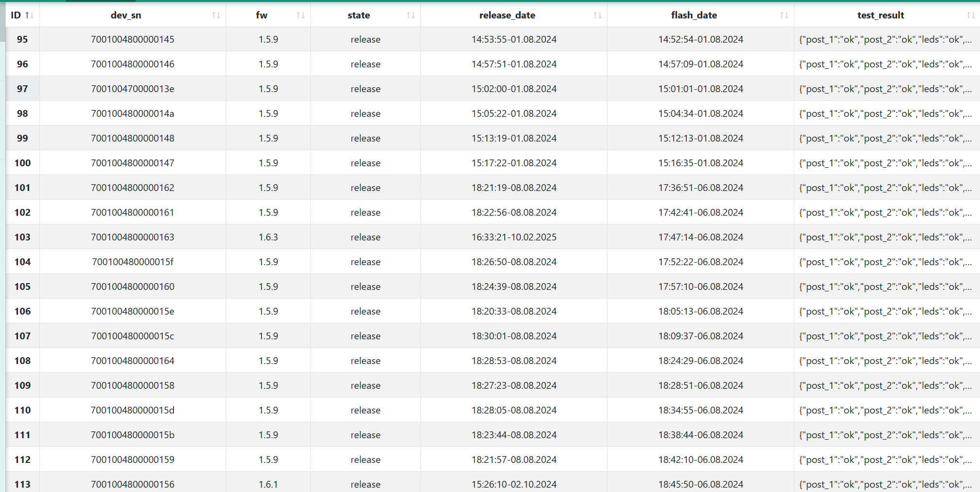Screen dimensions: 980x492
Task: Click release date 18:21:19-08.08.2024
Action: tap(514, 188)
